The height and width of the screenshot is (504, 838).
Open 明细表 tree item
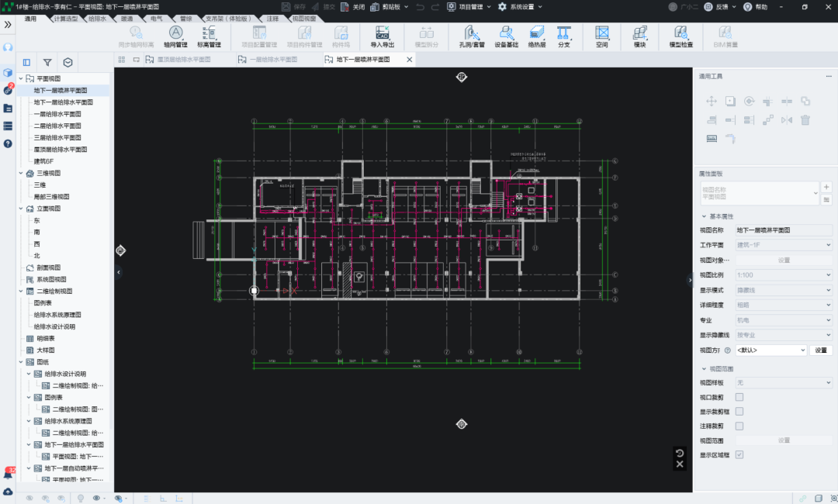click(x=46, y=338)
